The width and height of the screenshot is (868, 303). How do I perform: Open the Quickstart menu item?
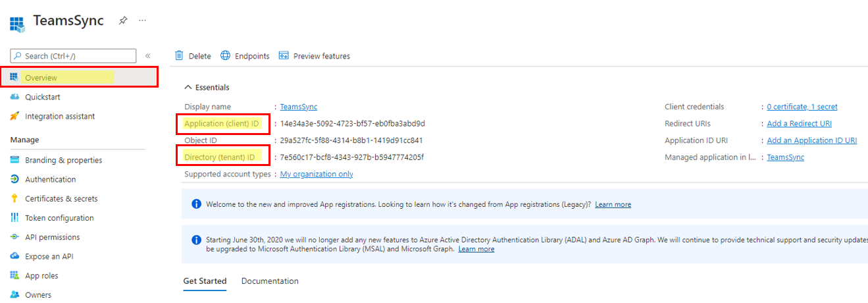pos(42,97)
